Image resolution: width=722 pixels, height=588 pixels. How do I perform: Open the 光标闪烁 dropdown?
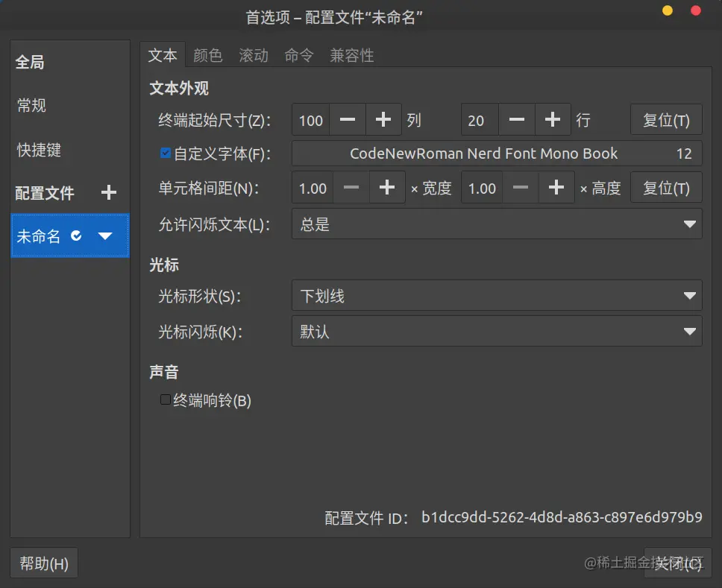click(x=497, y=332)
